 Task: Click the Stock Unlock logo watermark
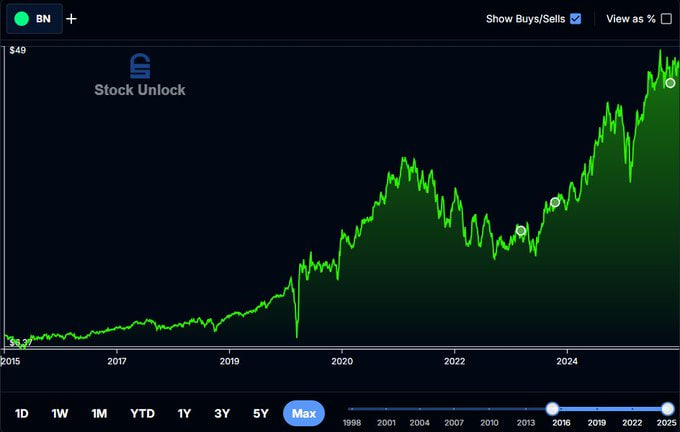click(140, 76)
